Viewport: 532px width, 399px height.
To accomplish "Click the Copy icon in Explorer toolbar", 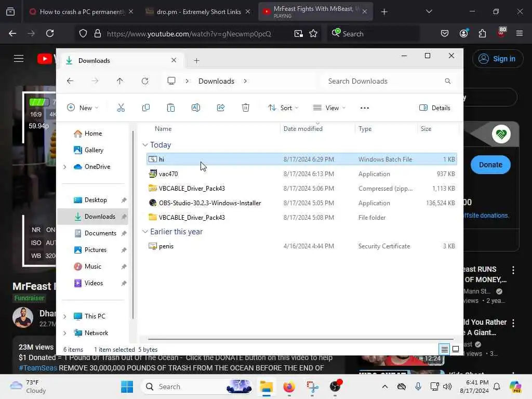I will coord(146,108).
